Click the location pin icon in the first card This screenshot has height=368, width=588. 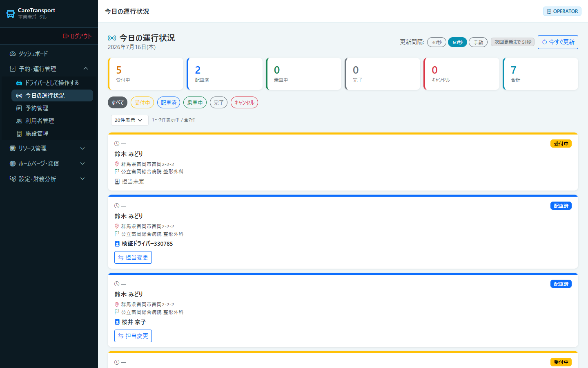(x=117, y=164)
